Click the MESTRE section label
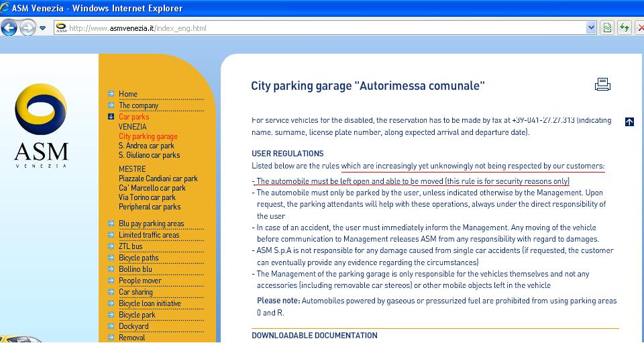Screen dimensions: 644x343 click(132, 169)
